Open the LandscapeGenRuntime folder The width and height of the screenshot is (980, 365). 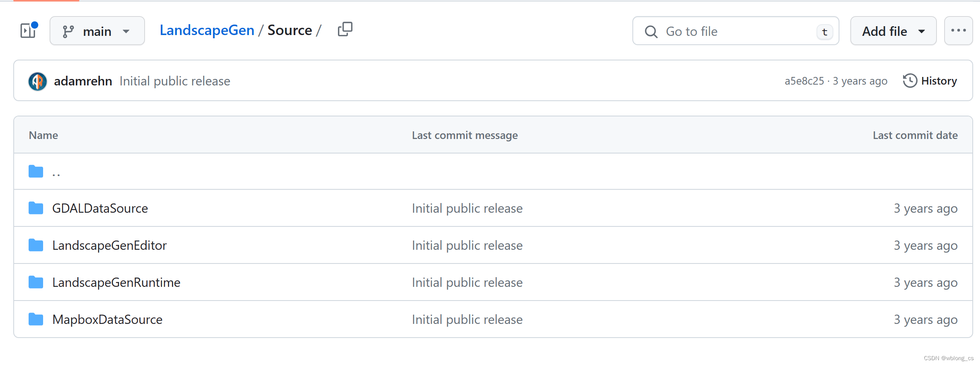point(116,282)
